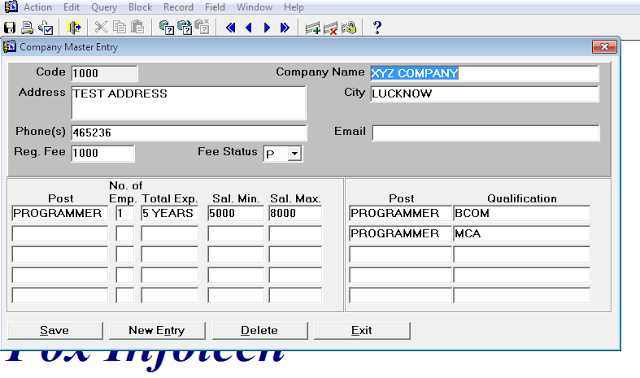Click the Qualification field showing BCOM
The height and width of the screenshot is (378, 640).
(521, 213)
